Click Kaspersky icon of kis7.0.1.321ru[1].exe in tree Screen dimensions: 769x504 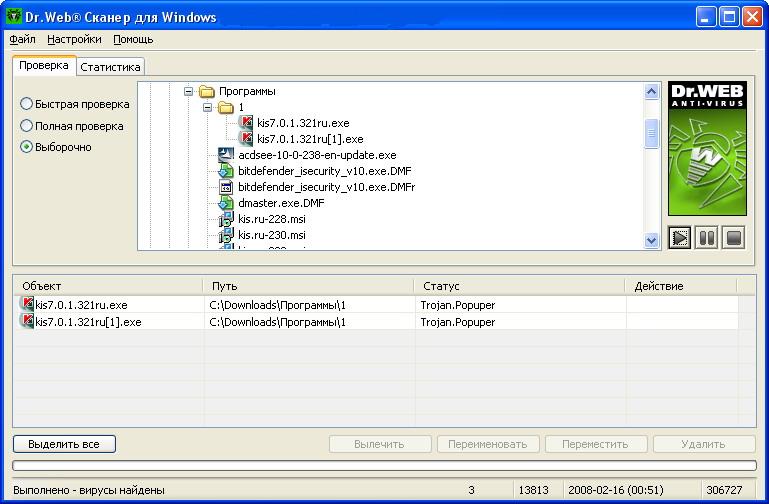[x=246, y=138]
